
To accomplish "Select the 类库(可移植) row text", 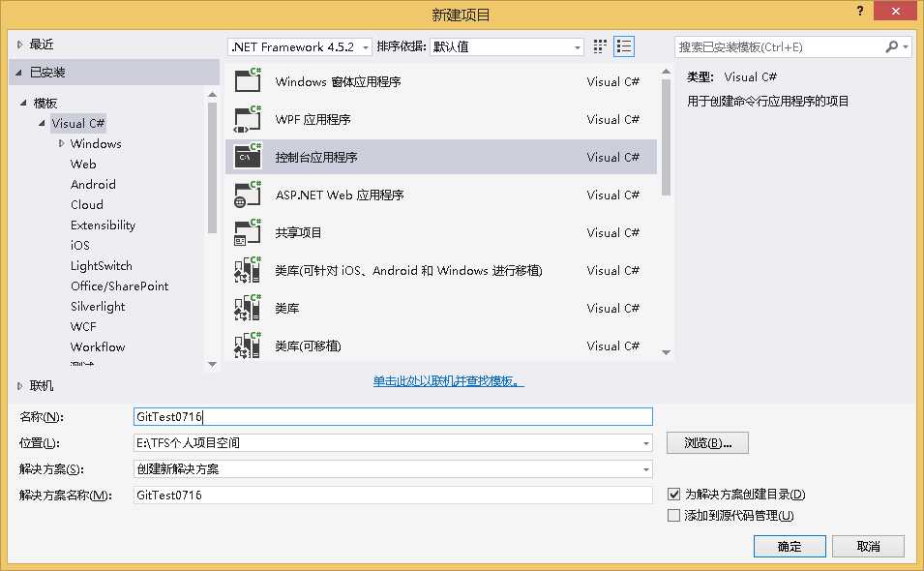I will coord(308,346).
